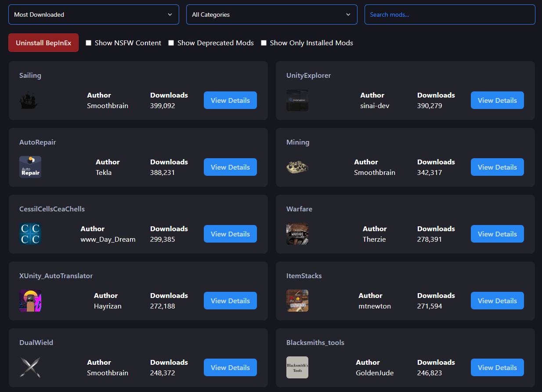Screen dimensions: 542x392
Task: Click author name Hayrizan
Action: [x=108, y=306]
